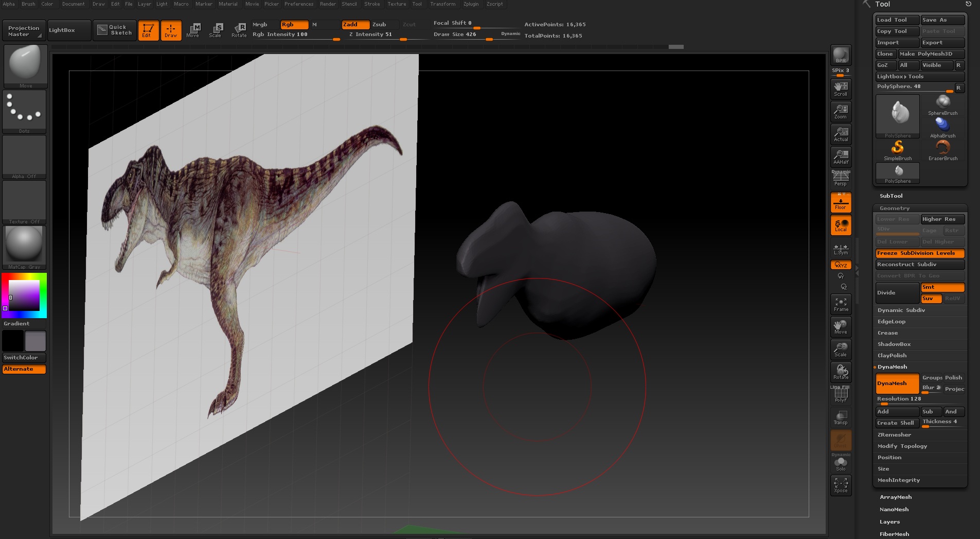The width and height of the screenshot is (980, 539).
Task: Click Make PolyMesh3D button
Action: point(931,54)
